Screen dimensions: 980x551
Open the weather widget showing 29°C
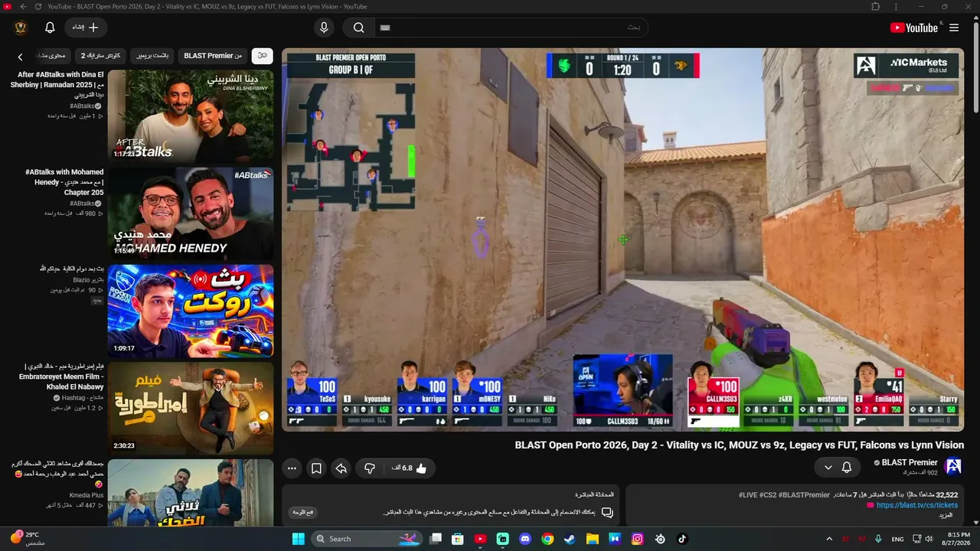coord(28,538)
